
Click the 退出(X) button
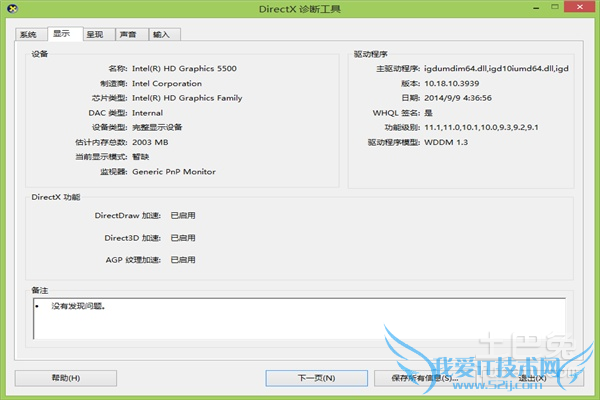(532, 378)
